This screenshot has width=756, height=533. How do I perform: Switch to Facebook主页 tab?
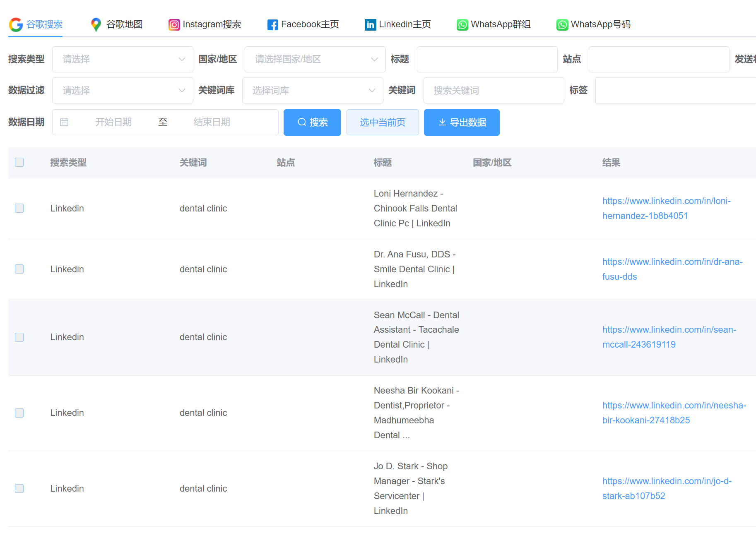(303, 24)
